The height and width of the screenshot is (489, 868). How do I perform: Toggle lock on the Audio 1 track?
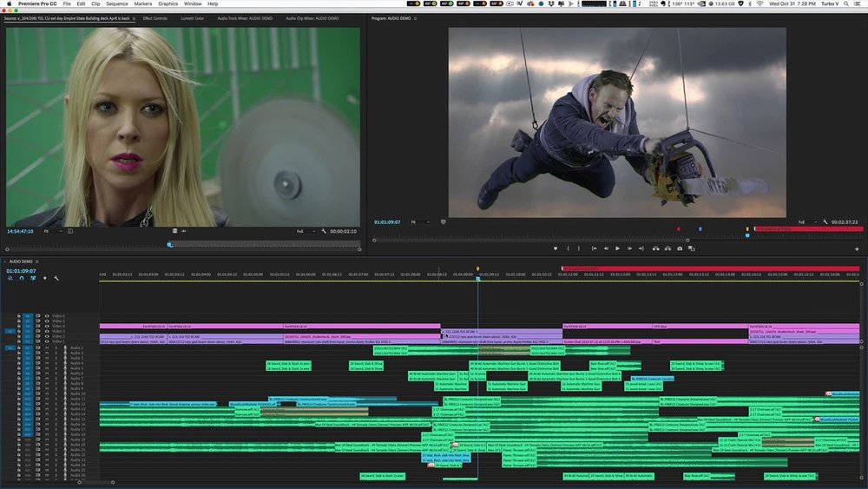19,347
